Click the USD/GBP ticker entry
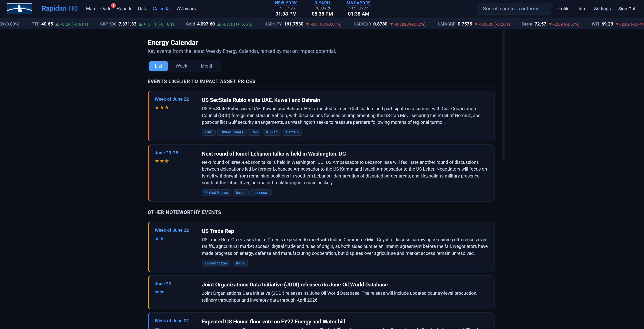The width and height of the screenshot is (644, 329). point(474,24)
